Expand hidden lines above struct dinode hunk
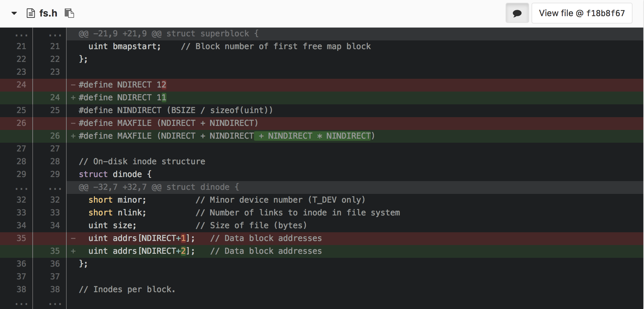644x309 pixels. (x=21, y=187)
